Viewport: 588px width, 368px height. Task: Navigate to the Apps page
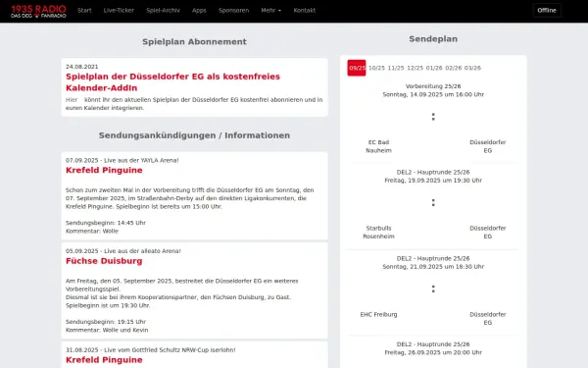coord(199,11)
